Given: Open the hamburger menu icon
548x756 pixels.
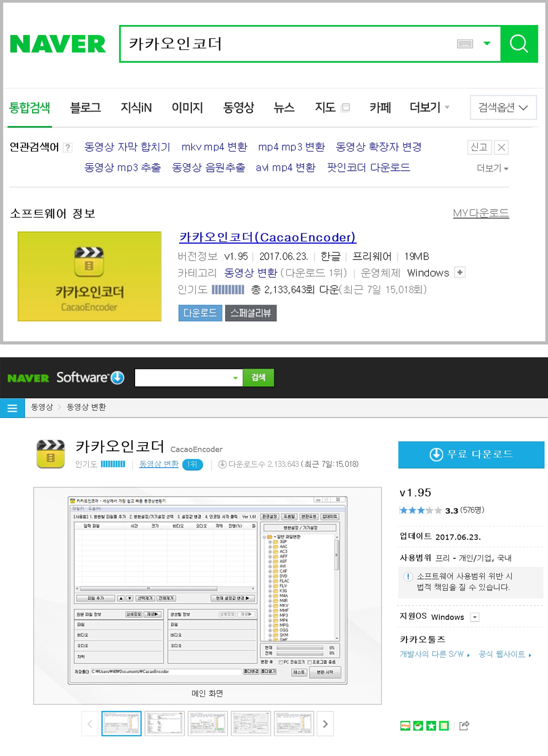Looking at the screenshot, I should click(x=12, y=408).
